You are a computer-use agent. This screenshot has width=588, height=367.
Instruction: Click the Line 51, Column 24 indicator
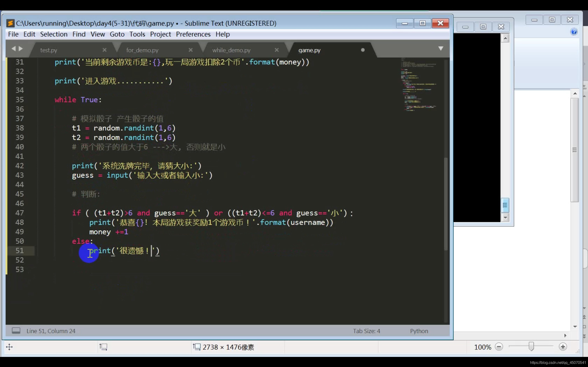51,331
